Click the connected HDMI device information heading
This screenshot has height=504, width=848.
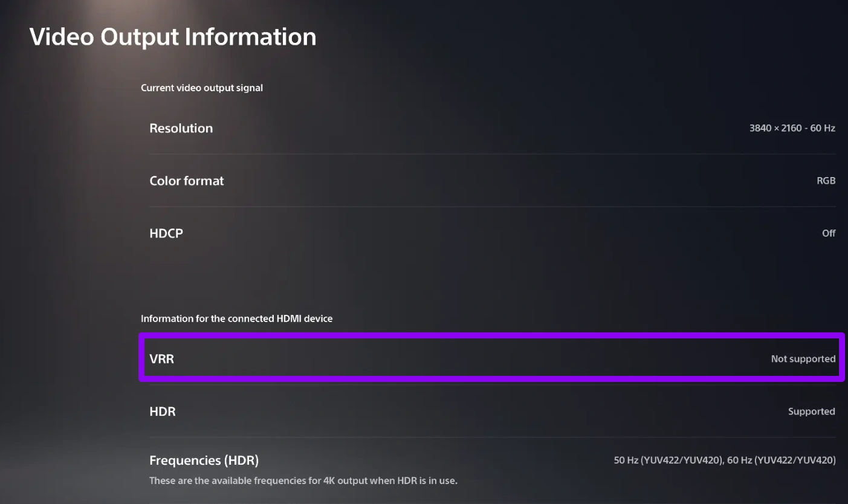pyautogui.click(x=236, y=318)
